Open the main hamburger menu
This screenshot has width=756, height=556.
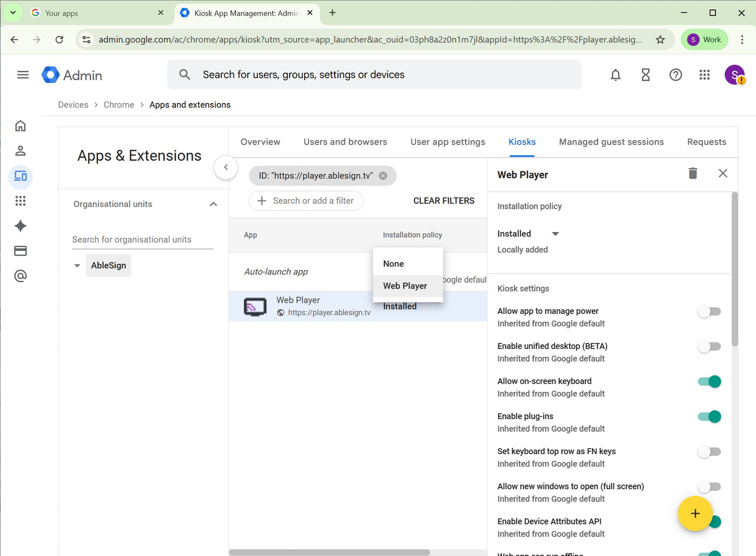[23, 75]
